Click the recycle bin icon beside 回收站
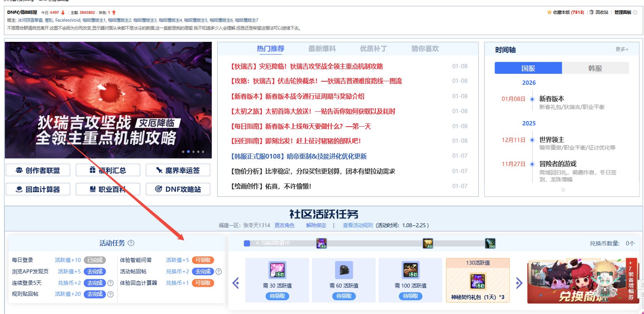This screenshot has width=644, height=314. [591, 12]
